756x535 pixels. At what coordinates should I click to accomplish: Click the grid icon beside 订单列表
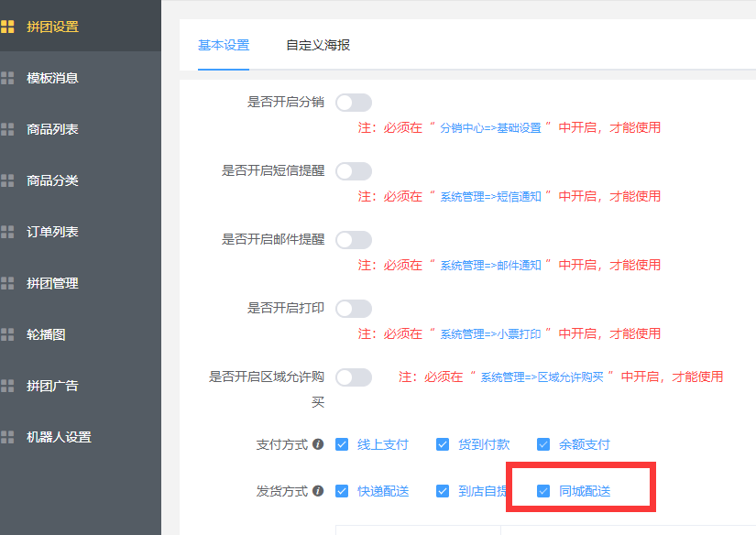pos(7,232)
